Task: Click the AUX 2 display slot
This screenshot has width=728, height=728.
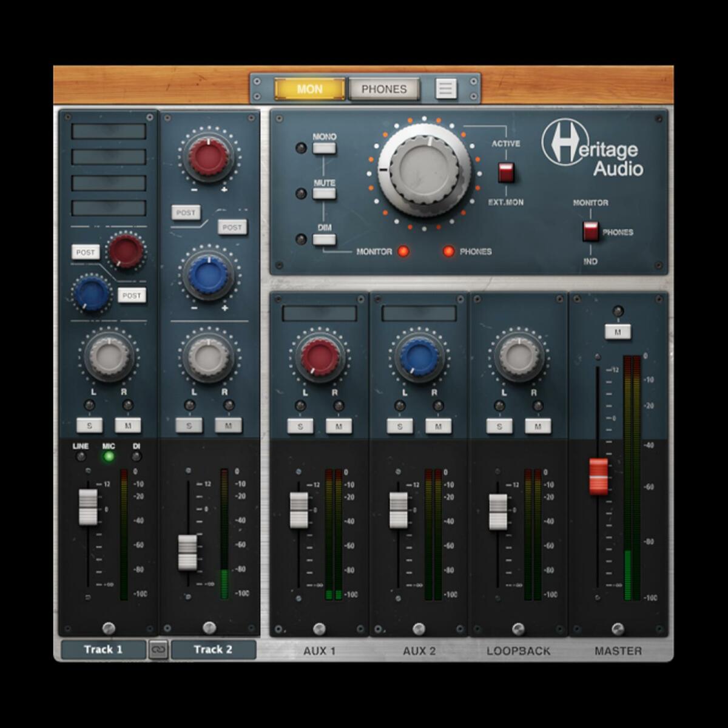Action: coord(419,313)
